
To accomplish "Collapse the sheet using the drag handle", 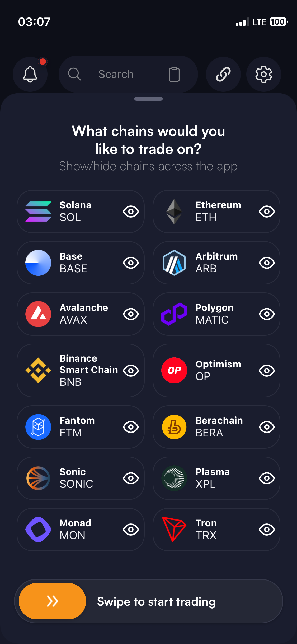I will [x=148, y=99].
